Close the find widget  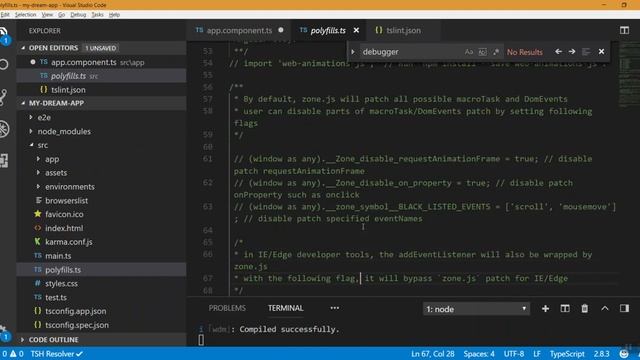pyautogui.click(x=601, y=51)
